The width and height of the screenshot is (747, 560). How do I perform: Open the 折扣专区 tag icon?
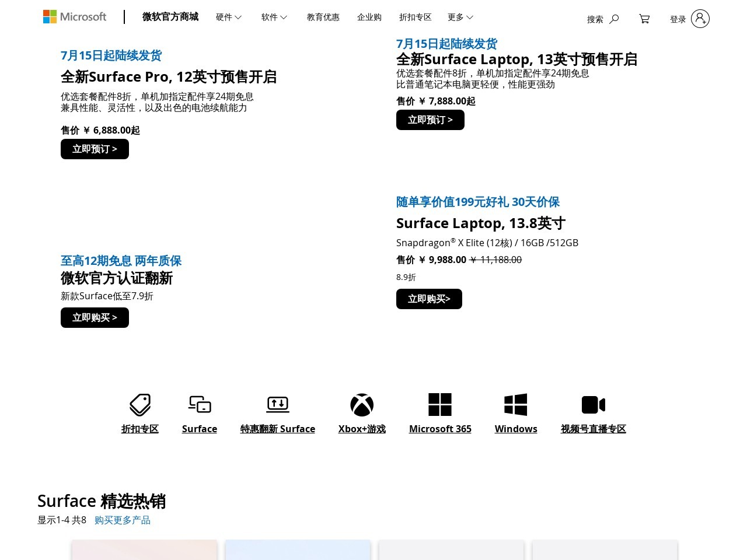point(139,404)
